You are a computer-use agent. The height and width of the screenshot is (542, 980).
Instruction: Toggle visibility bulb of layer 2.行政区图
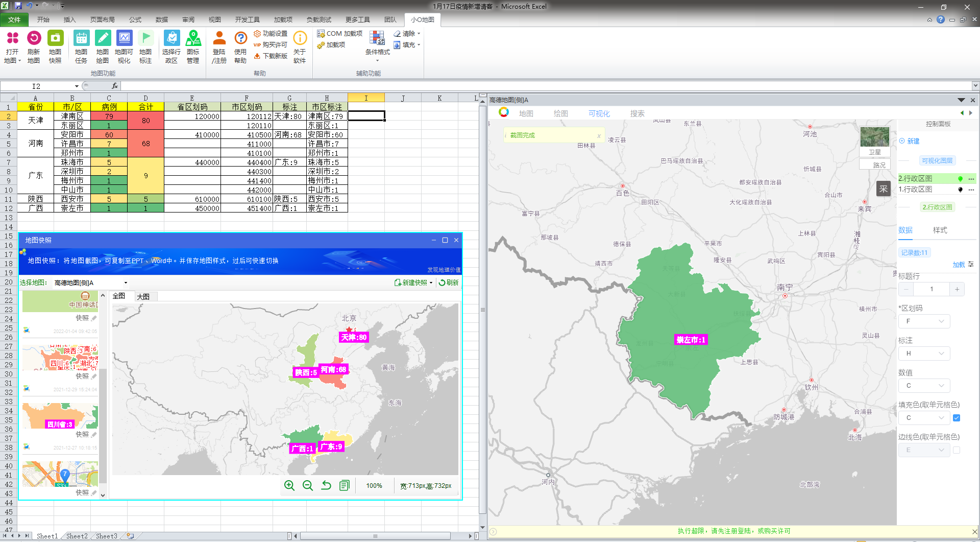click(961, 179)
